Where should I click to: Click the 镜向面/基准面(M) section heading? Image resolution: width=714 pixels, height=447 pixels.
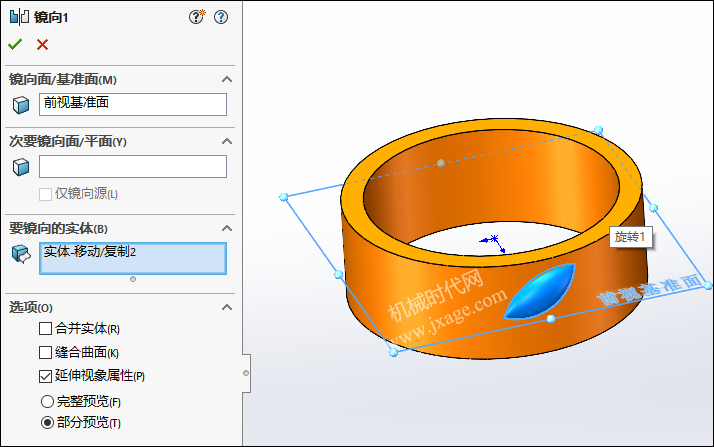63,79
